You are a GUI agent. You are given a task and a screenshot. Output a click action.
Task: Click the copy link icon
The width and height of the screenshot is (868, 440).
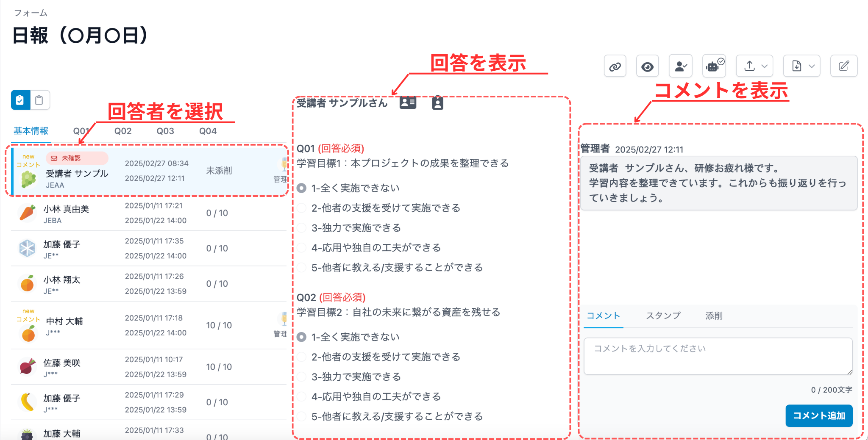point(615,66)
